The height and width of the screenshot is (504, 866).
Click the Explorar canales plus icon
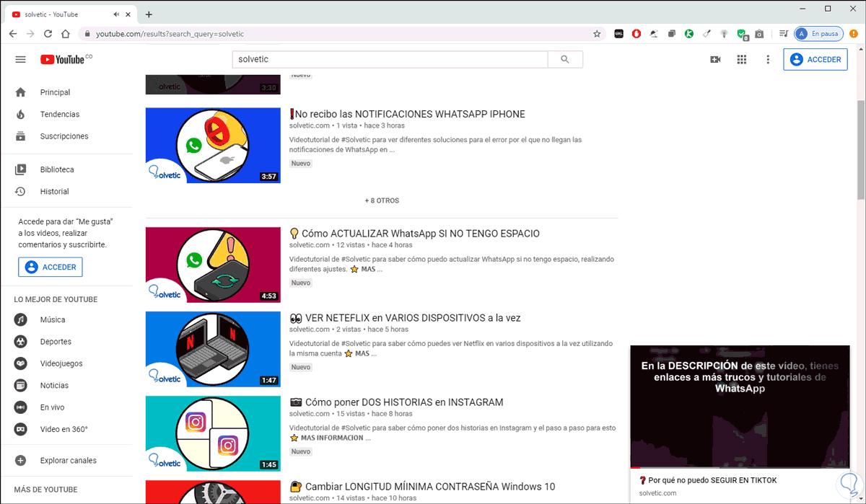point(20,461)
